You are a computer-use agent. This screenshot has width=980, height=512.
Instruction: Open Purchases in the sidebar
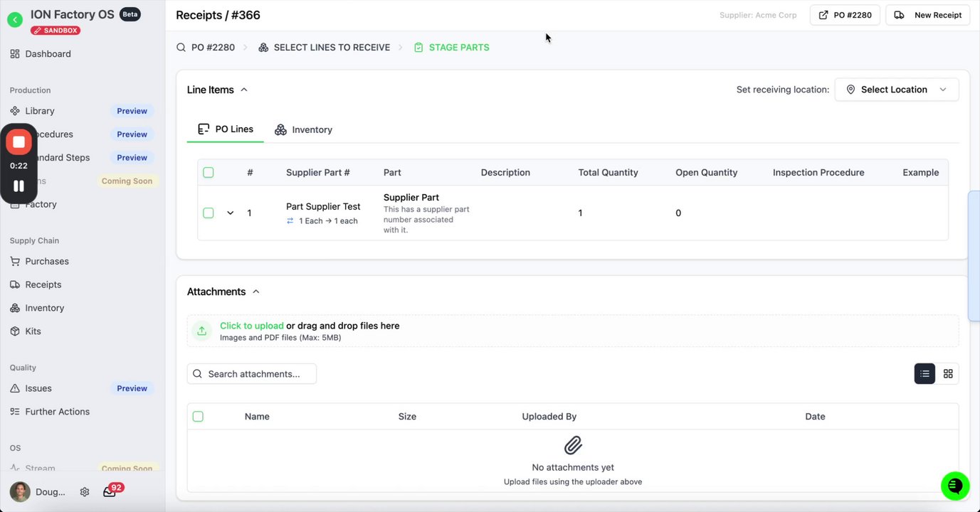click(x=47, y=261)
